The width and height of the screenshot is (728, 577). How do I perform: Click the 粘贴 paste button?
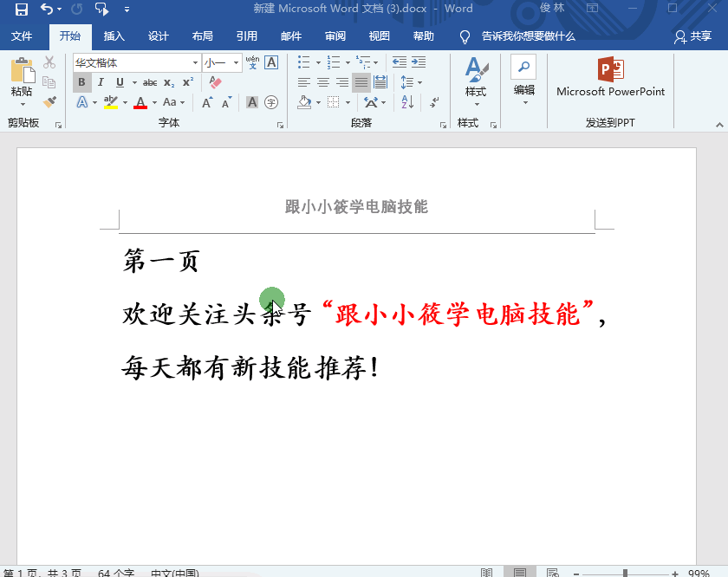point(22,82)
